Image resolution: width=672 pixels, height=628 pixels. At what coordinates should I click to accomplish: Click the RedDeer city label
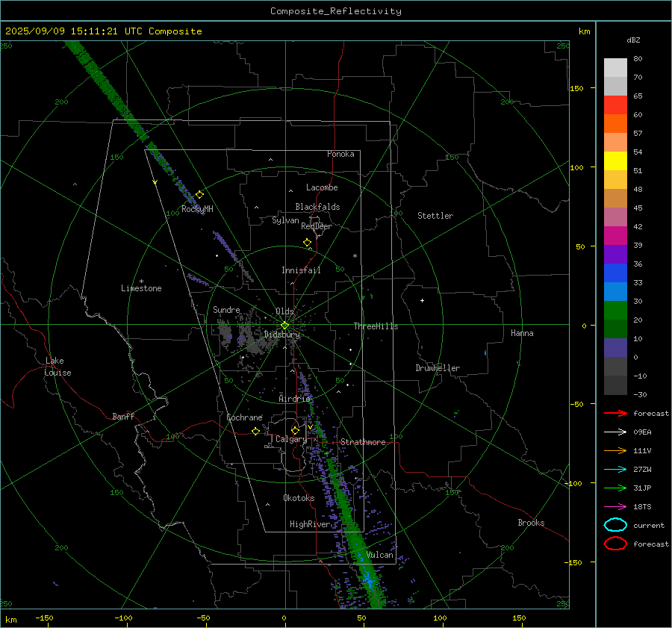[317, 226]
